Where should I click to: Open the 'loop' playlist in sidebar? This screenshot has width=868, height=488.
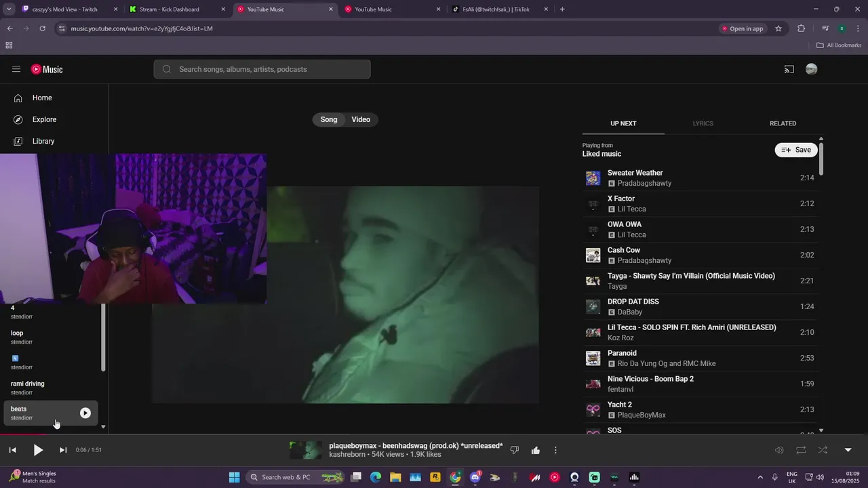click(x=52, y=338)
